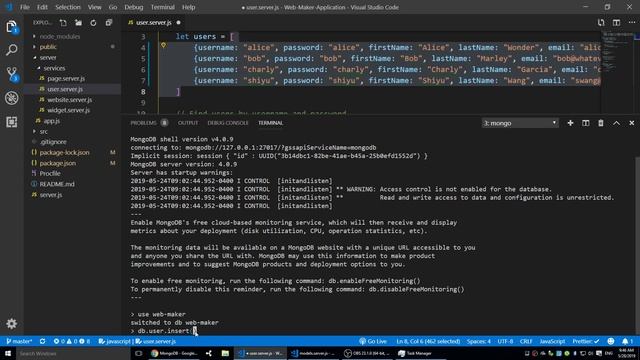Open the terminal selector dropdown '3: mongo'
The image size is (640, 360).
tap(520, 123)
